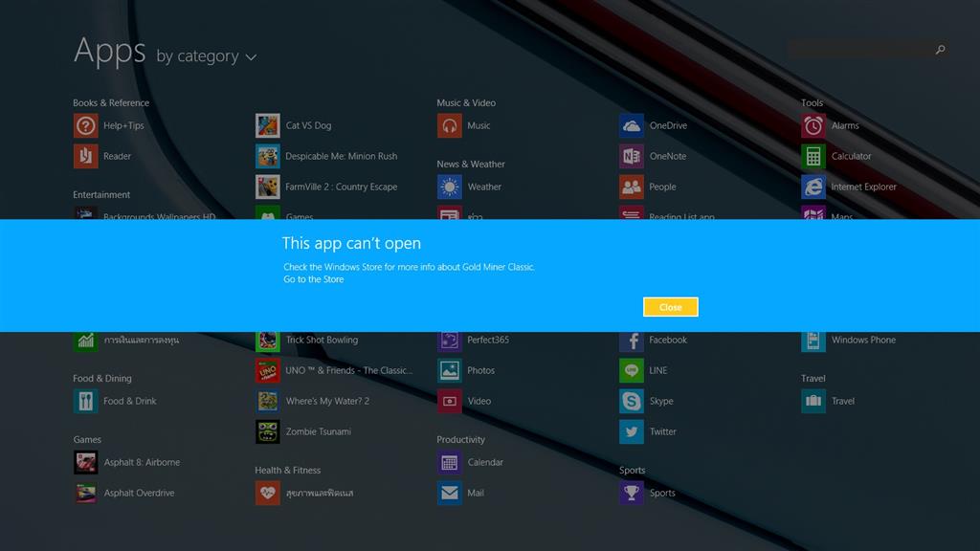Open the การเงินและการลงทุน finance app icon
Image resolution: width=980 pixels, height=551 pixels.
point(85,342)
